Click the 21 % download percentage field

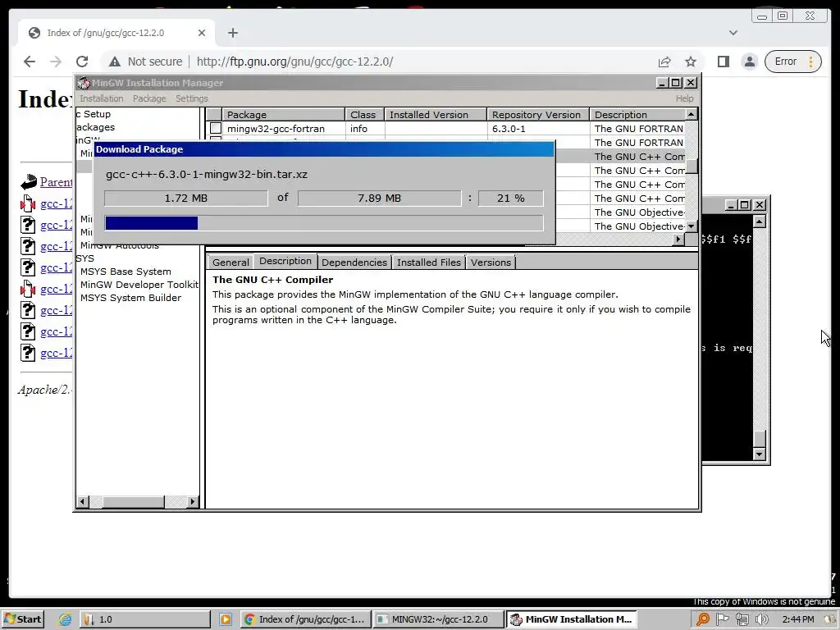510,199
